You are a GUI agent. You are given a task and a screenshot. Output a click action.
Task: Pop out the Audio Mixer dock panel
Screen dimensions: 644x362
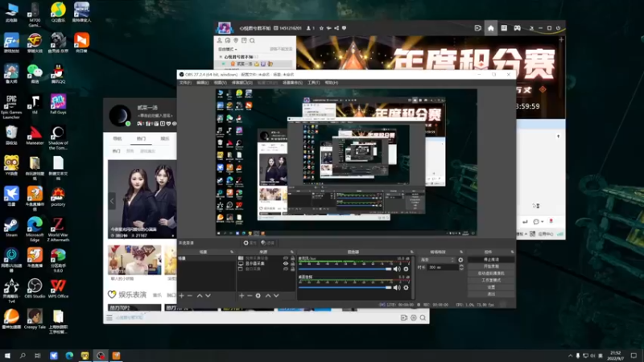click(x=411, y=252)
